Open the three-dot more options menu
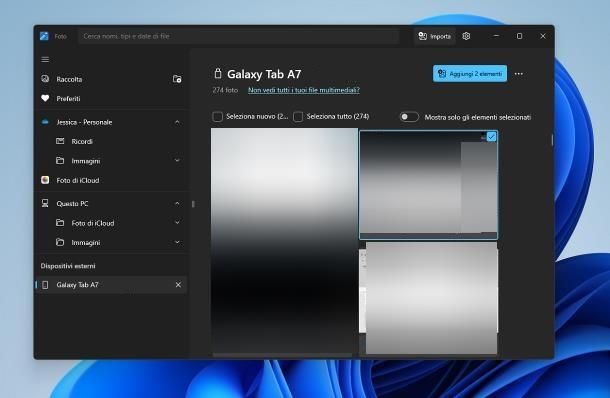 (x=519, y=74)
